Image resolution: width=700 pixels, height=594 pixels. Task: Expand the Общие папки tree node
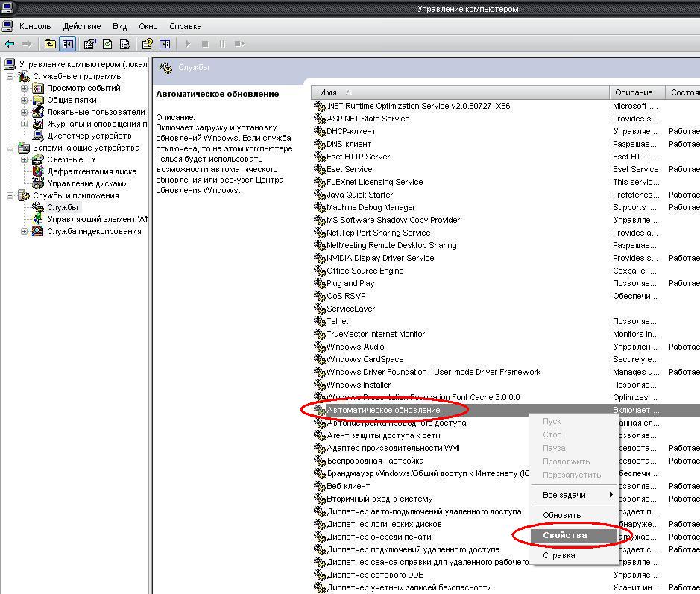coord(24,100)
